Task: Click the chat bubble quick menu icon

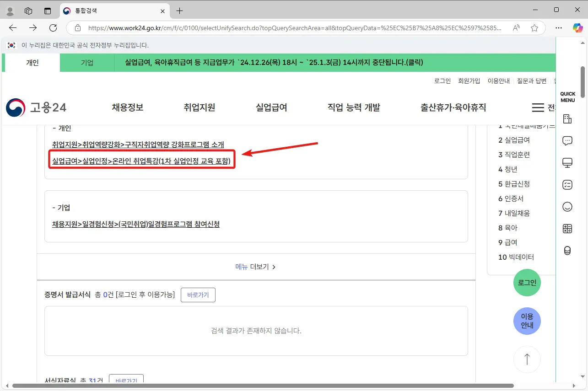Action: click(567, 141)
